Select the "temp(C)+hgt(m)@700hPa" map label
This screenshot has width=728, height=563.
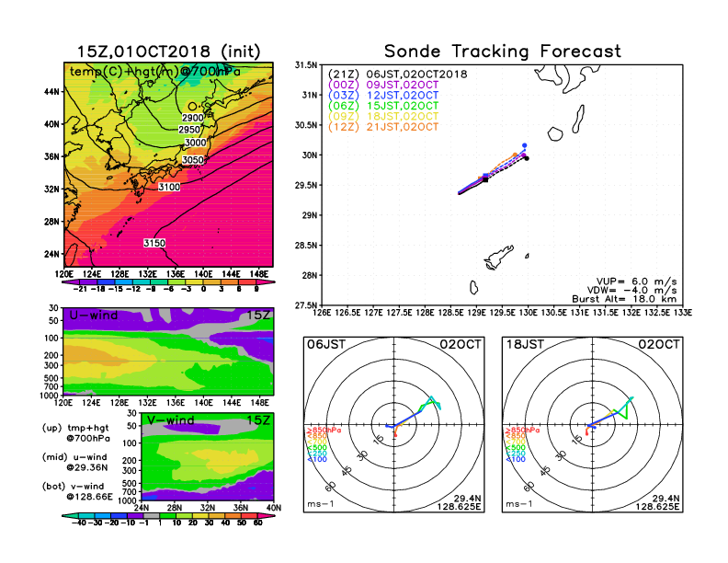coord(155,72)
